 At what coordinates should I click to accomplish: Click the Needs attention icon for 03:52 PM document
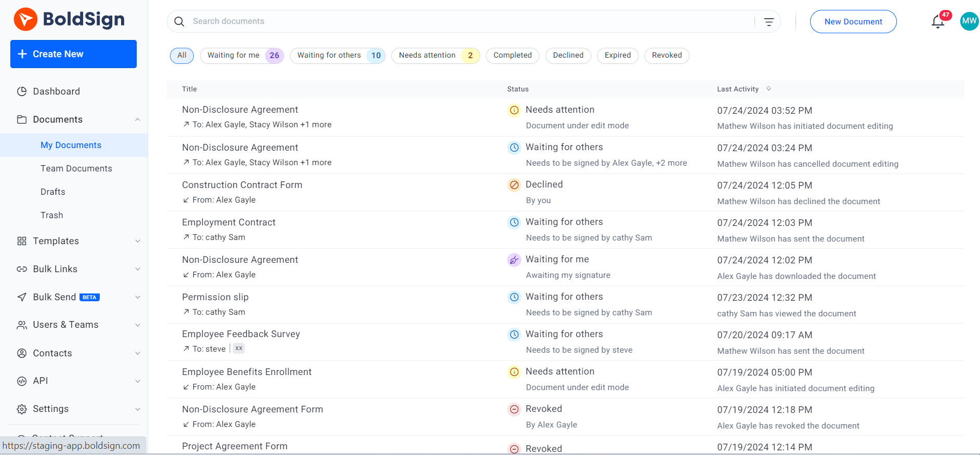coord(514,110)
